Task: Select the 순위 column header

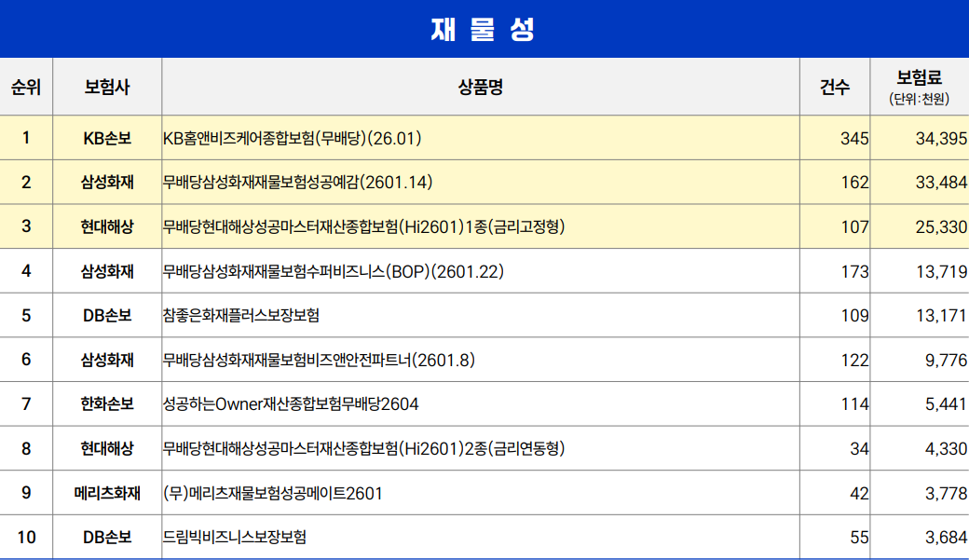Action: (x=26, y=88)
